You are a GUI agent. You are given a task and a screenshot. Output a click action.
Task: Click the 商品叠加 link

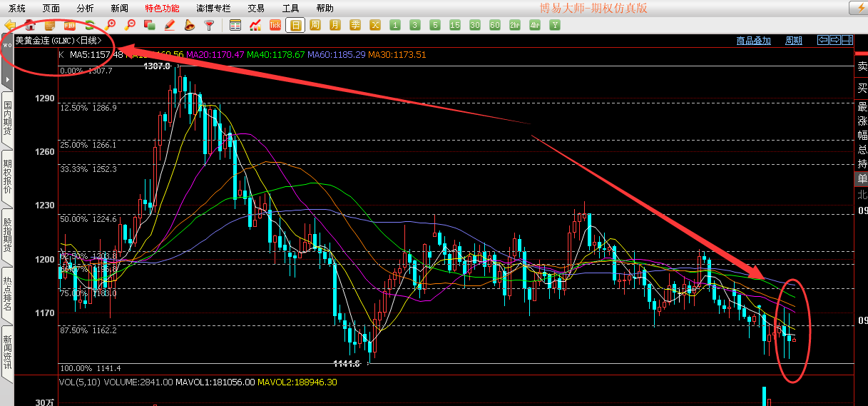tap(753, 41)
